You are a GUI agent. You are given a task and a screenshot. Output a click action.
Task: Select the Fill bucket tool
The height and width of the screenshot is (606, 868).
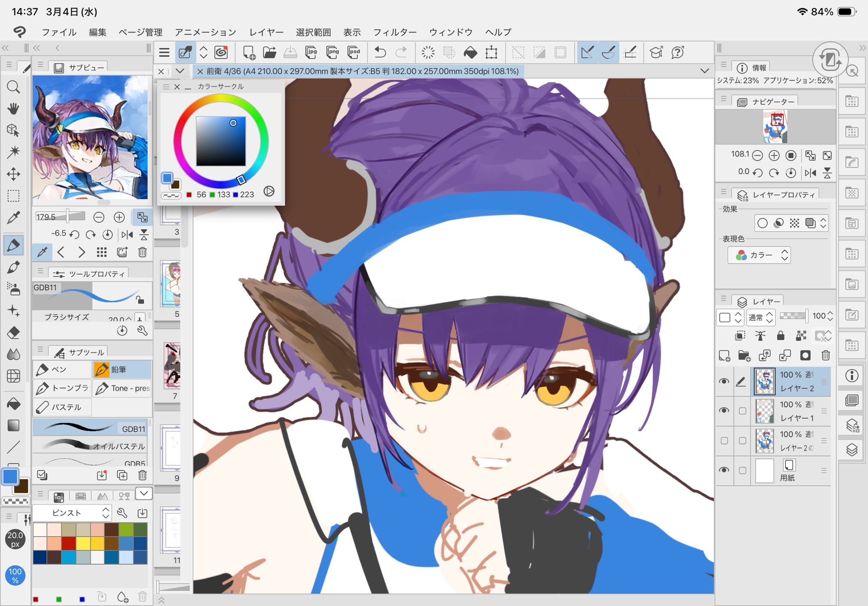coord(13,404)
